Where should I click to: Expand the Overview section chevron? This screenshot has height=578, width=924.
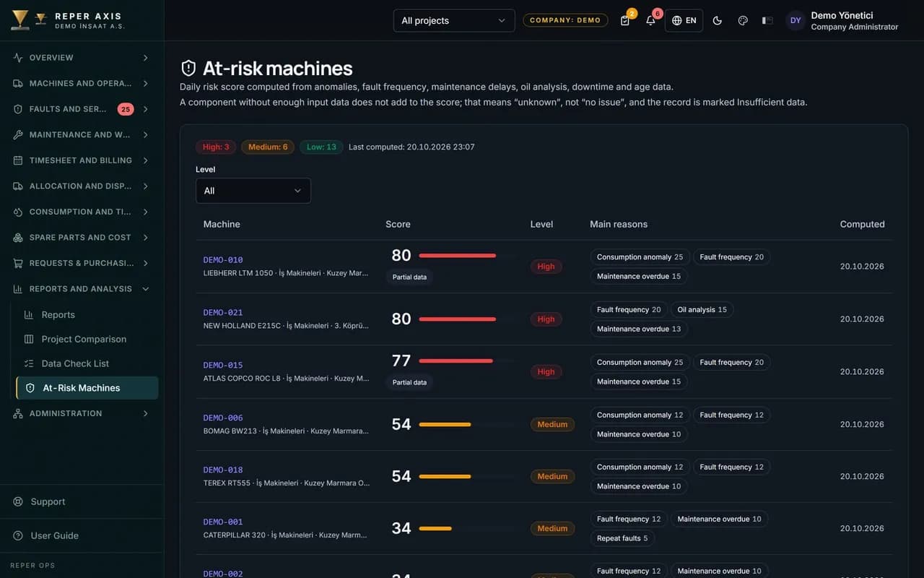point(146,58)
